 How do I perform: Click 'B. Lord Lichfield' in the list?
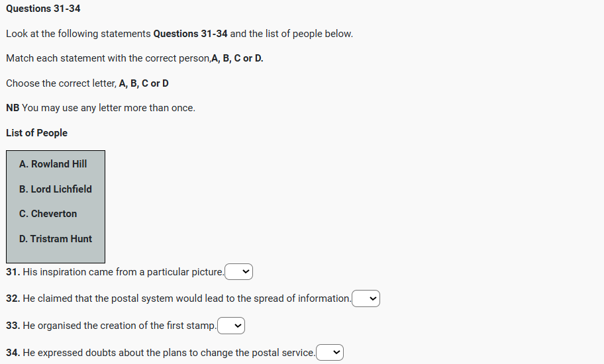[x=56, y=189]
